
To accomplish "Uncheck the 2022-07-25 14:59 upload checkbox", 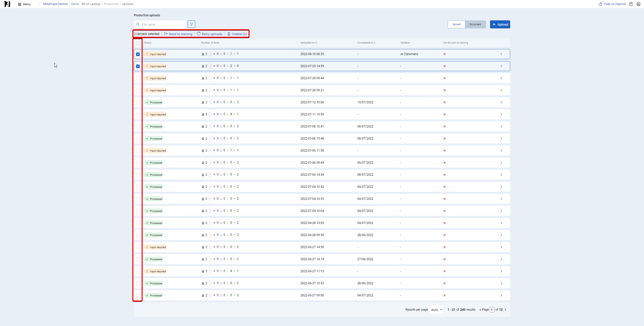I will tap(138, 66).
